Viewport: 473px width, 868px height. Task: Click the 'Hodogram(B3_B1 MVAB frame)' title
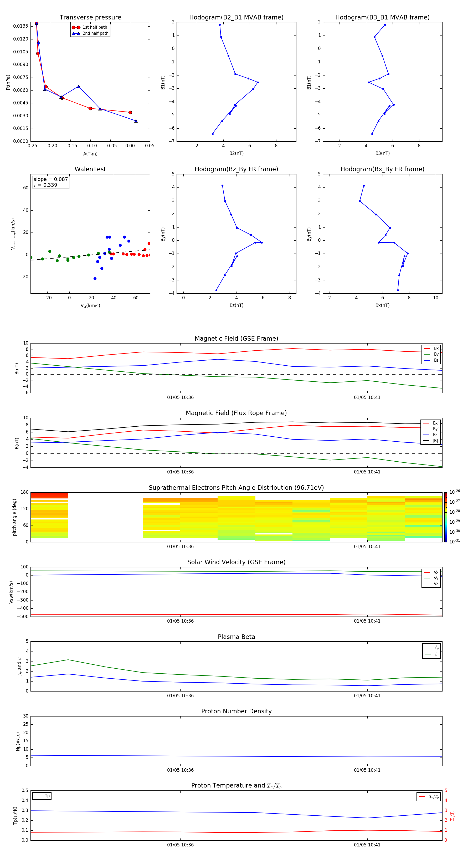pyautogui.click(x=382, y=18)
